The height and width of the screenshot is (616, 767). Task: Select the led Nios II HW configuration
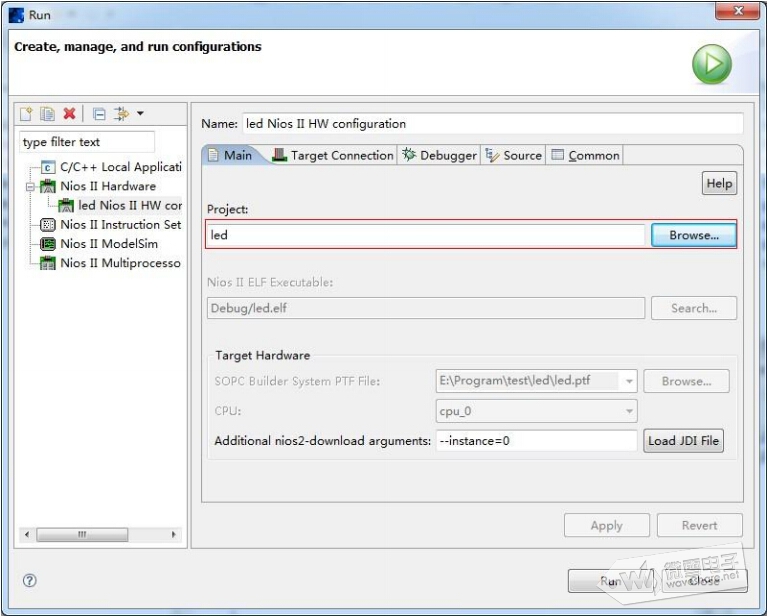coord(129,205)
